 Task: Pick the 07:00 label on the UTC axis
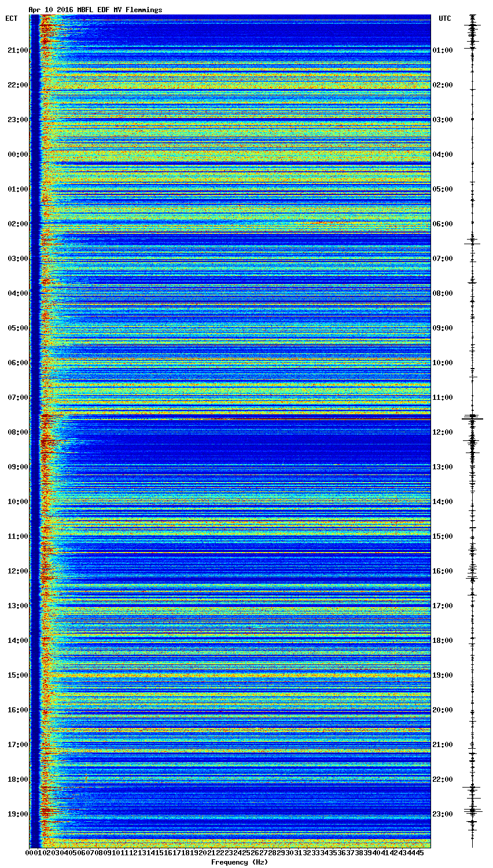[x=443, y=259]
